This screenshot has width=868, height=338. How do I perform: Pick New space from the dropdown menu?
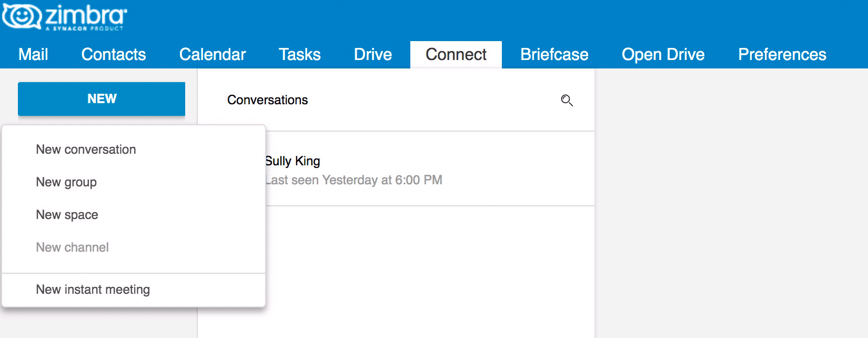[x=67, y=215]
